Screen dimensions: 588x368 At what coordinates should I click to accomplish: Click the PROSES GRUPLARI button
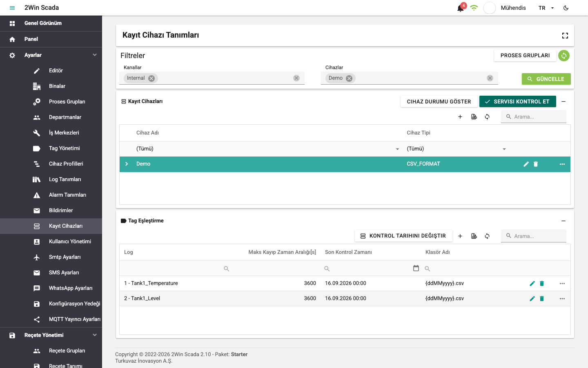click(525, 56)
